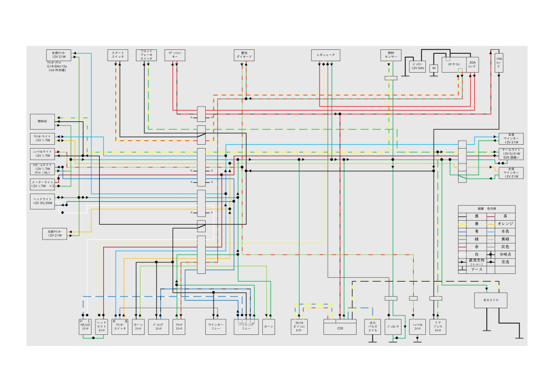
Task: Click the 12V 5Ah battery box
Action: point(418,67)
